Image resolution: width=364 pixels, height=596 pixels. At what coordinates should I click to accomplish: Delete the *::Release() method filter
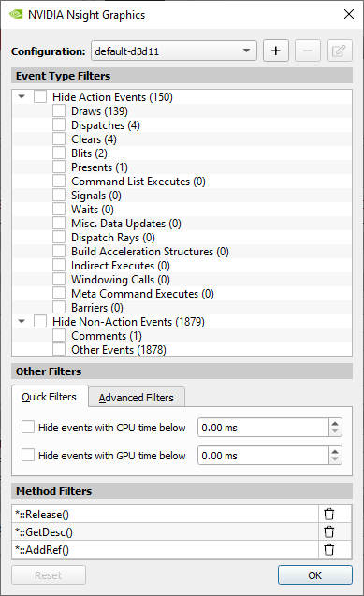(x=329, y=514)
